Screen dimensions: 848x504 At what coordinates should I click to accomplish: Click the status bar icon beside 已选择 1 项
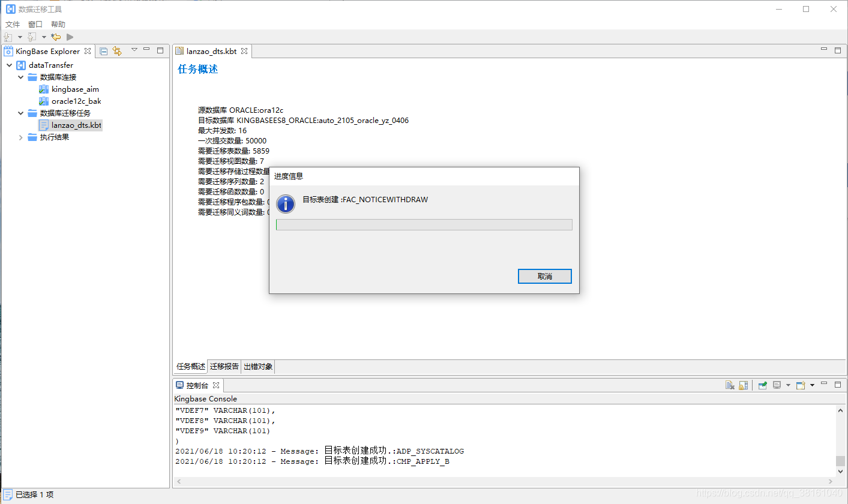coord(8,494)
